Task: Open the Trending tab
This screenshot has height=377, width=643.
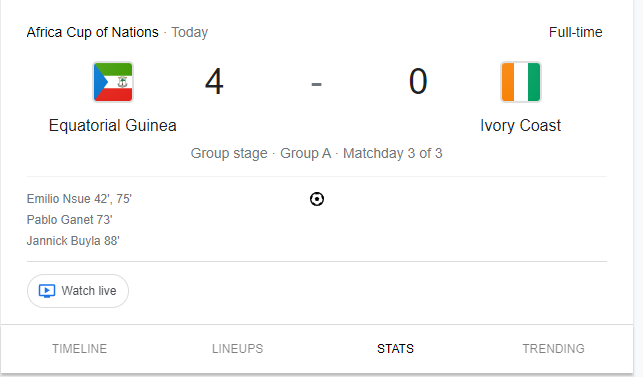Action: (x=553, y=349)
